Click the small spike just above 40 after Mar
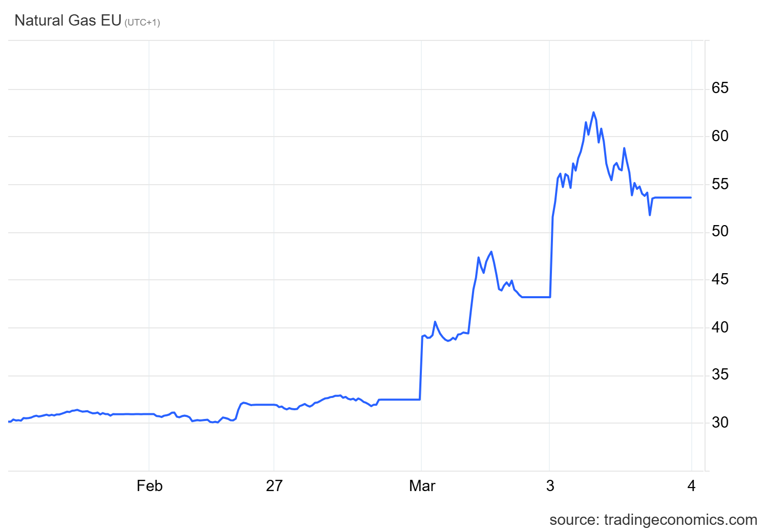The width and height of the screenshot is (768, 532). pyautogui.click(x=435, y=322)
